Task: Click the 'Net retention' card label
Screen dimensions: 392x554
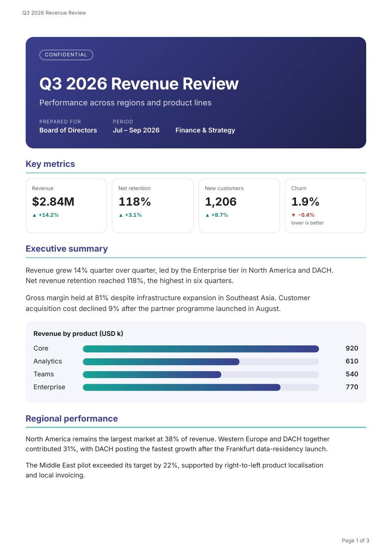Action: pyautogui.click(x=134, y=188)
